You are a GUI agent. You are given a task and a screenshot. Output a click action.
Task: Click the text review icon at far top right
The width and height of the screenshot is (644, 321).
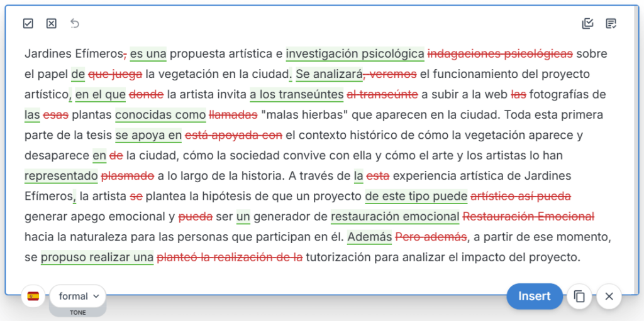click(611, 24)
